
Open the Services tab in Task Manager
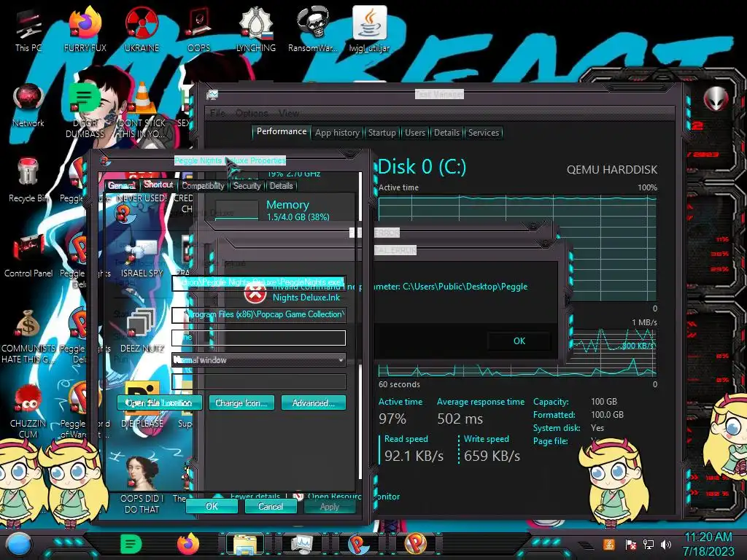pos(484,133)
